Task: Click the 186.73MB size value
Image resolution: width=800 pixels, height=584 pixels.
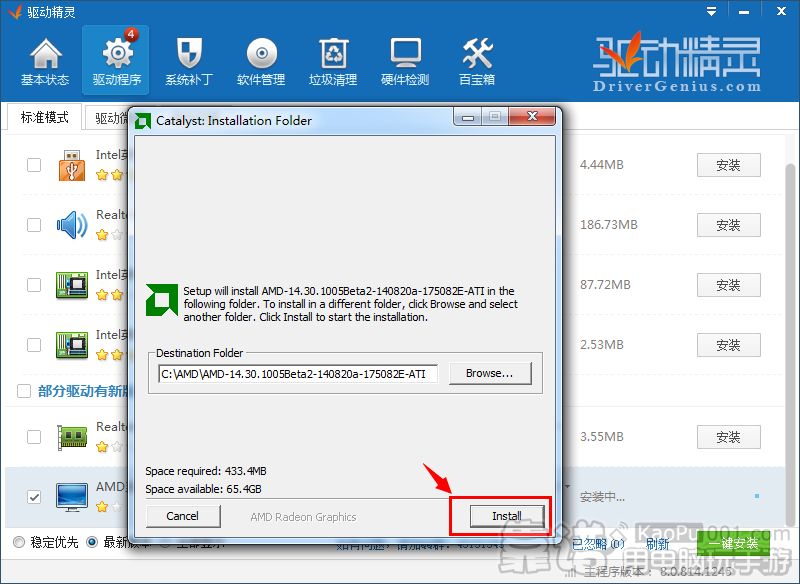Action: [x=609, y=225]
